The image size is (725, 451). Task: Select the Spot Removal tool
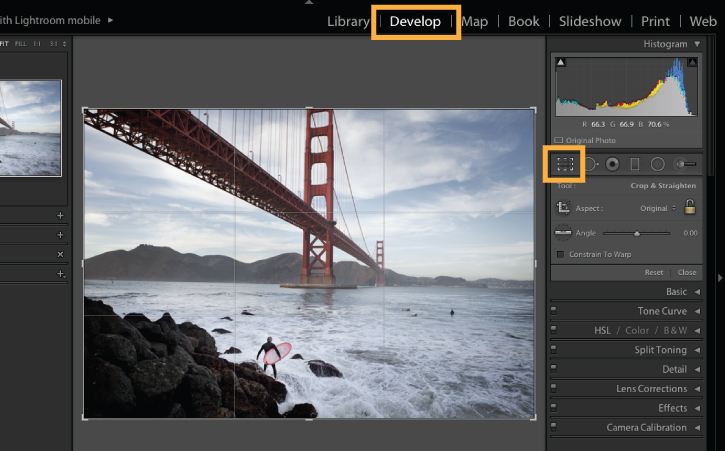coord(590,164)
